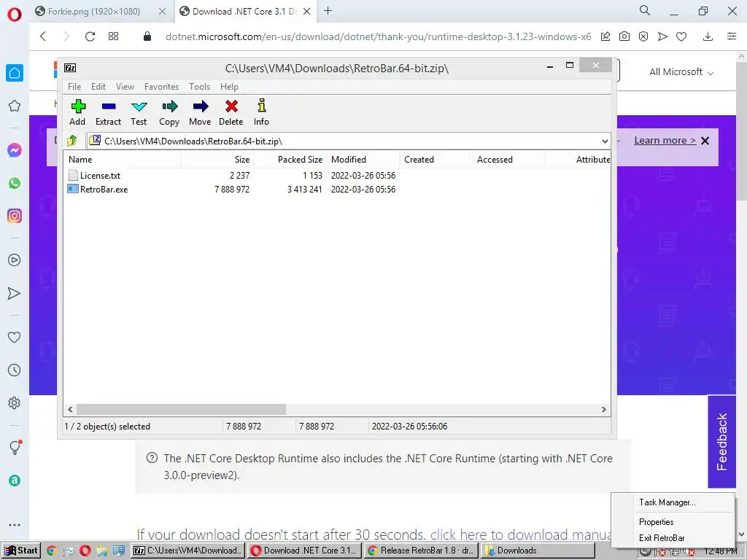
Task: Click the Info toolbar button
Action: [262, 112]
